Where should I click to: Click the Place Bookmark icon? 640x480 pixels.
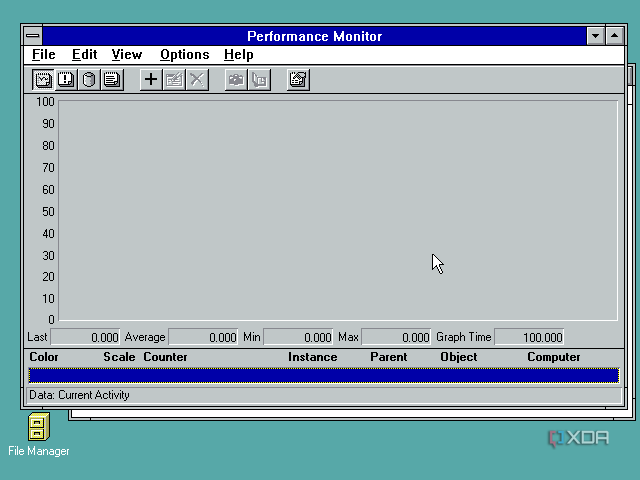(x=259, y=80)
